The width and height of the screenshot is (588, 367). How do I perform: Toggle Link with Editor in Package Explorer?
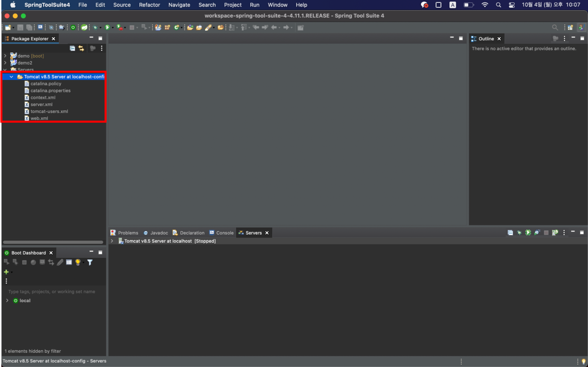[x=81, y=48]
